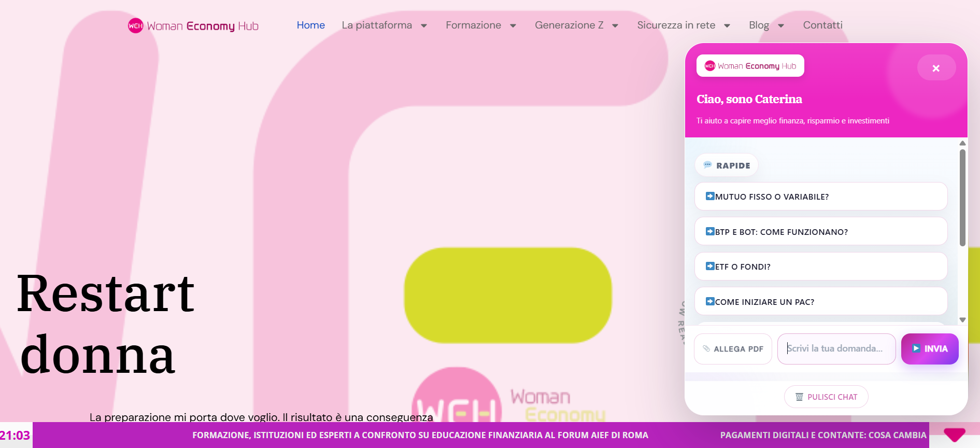The image size is (980, 448).
Task: Open the Home menu item
Action: click(310, 25)
